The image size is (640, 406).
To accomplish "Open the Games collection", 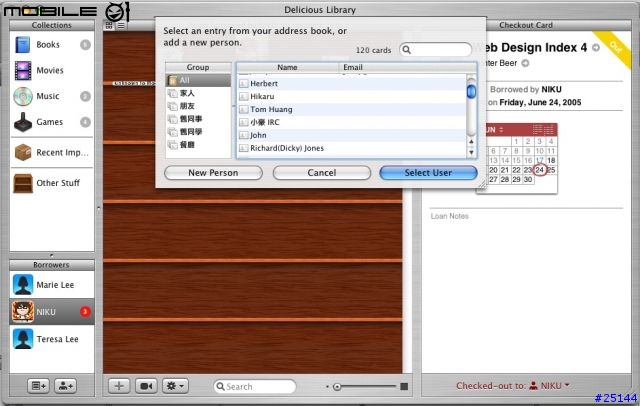I will [x=51, y=122].
